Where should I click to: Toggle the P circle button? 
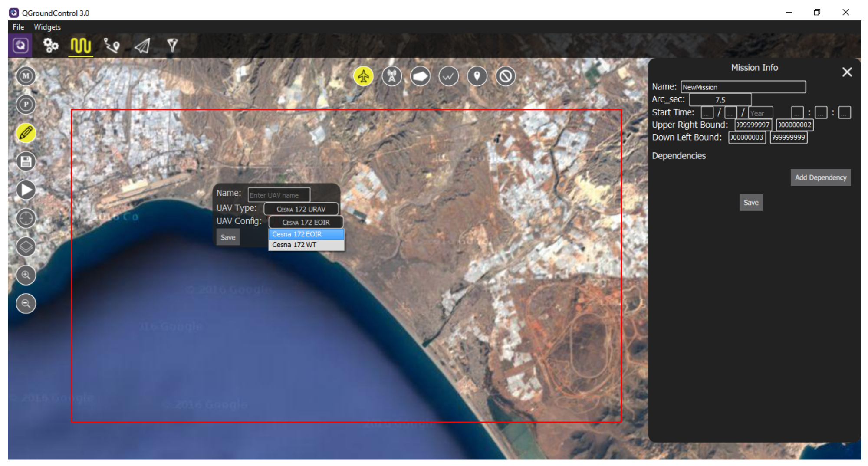[26, 105]
